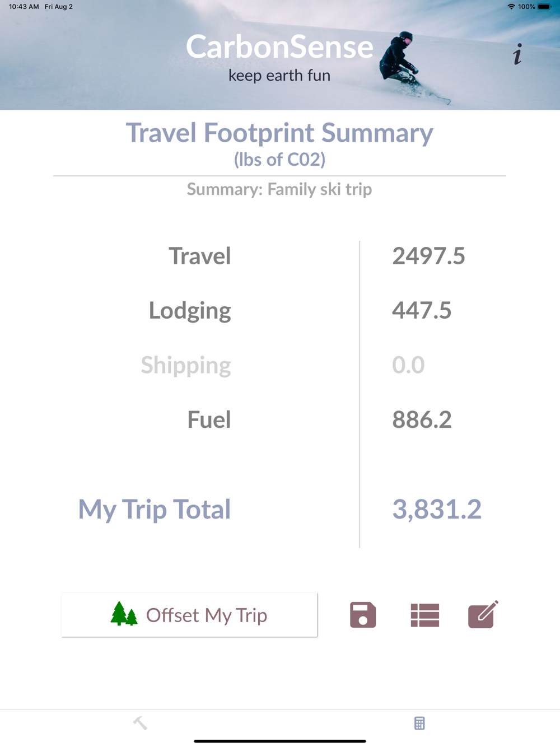The width and height of the screenshot is (560, 747).
Task: Select the Lodging row label
Action: pos(190,311)
